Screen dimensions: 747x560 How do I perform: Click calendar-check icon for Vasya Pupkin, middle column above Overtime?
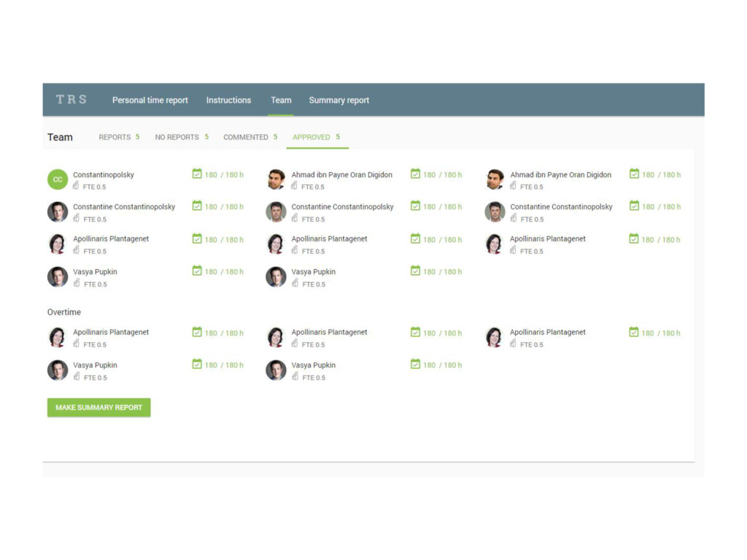click(415, 271)
